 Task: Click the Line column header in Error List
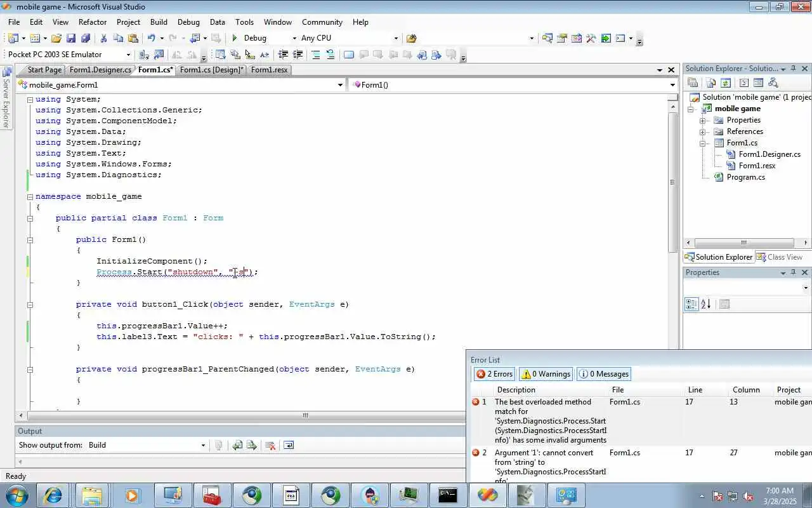[x=695, y=390]
